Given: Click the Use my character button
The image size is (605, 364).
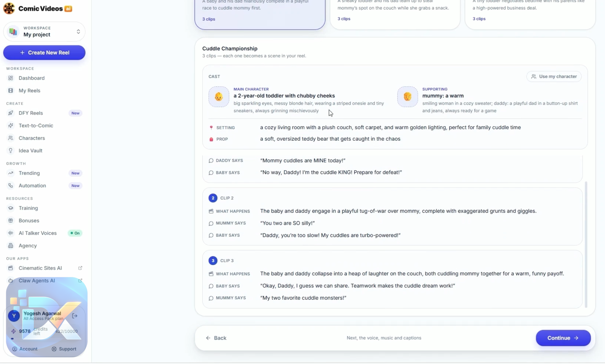Looking at the screenshot, I should pos(554,77).
